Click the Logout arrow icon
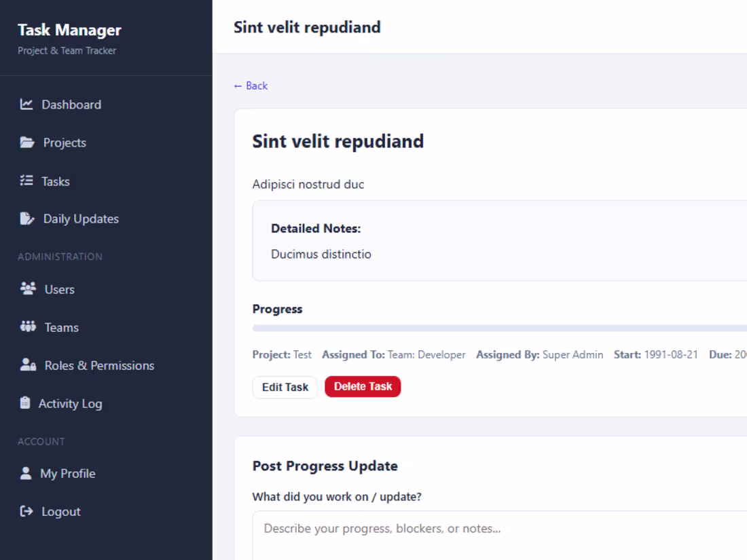Image resolution: width=747 pixels, height=560 pixels. coord(26,511)
